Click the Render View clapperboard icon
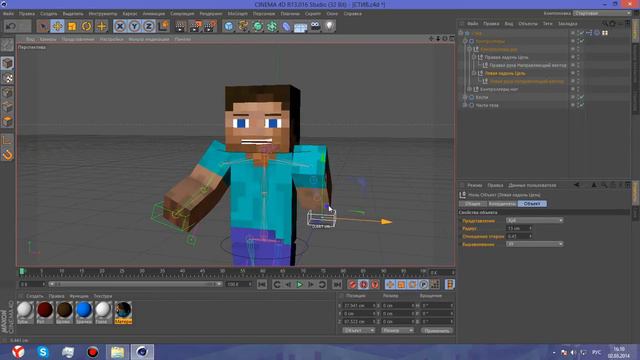The image size is (640, 360). point(180,27)
